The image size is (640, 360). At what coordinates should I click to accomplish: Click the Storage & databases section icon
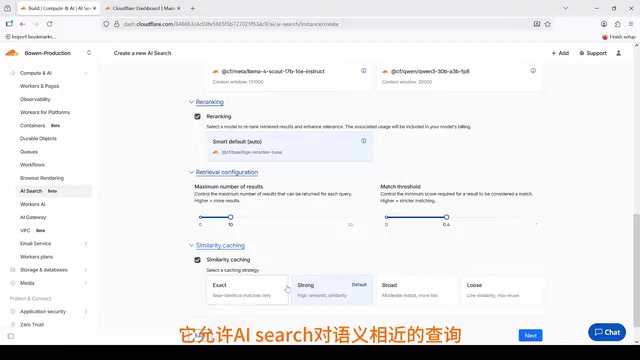pyautogui.click(x=12, y=270)
